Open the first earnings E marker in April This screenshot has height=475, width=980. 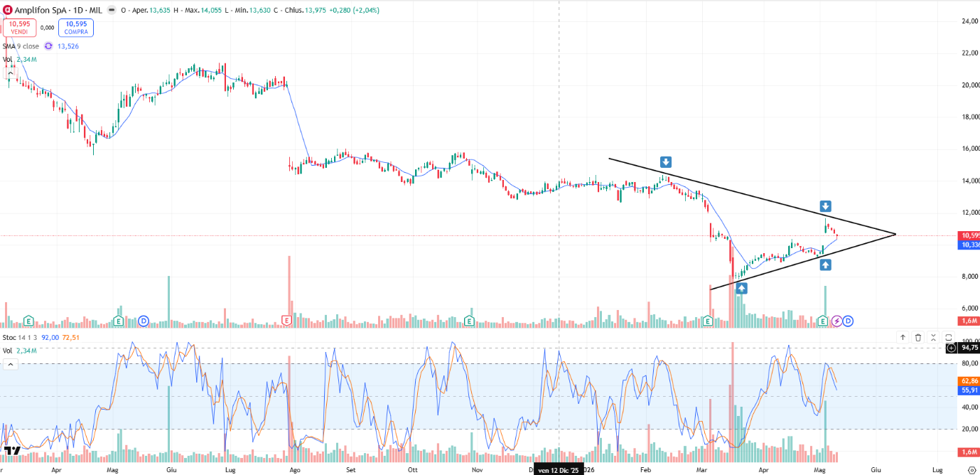click(28, 321)
